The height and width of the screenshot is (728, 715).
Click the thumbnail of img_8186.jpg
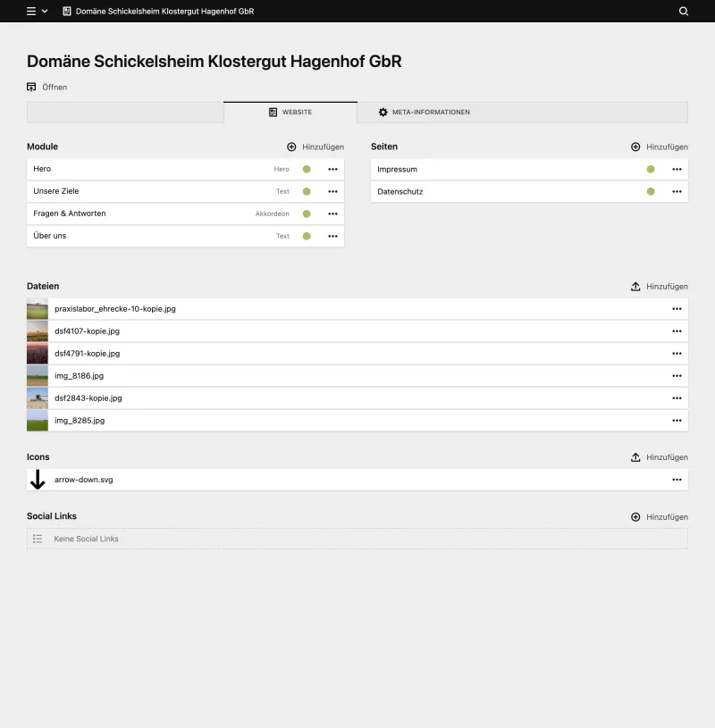(x=37, y=375)
